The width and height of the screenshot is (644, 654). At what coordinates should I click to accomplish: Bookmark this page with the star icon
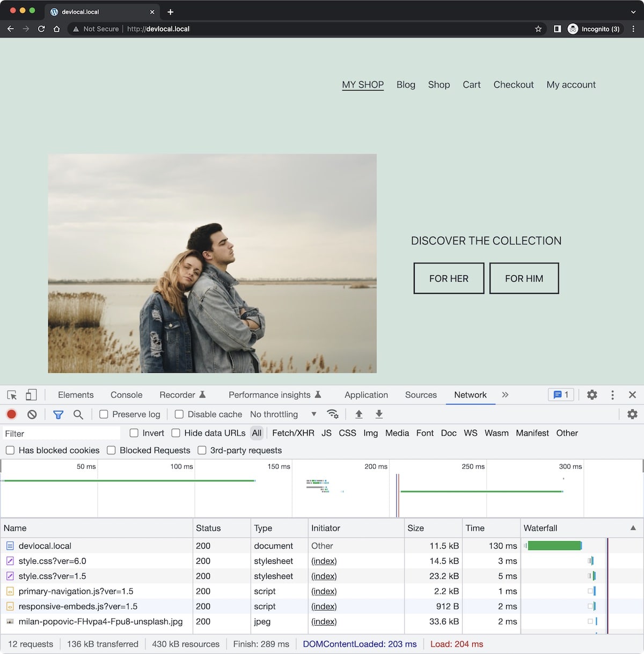pos(538,29)
